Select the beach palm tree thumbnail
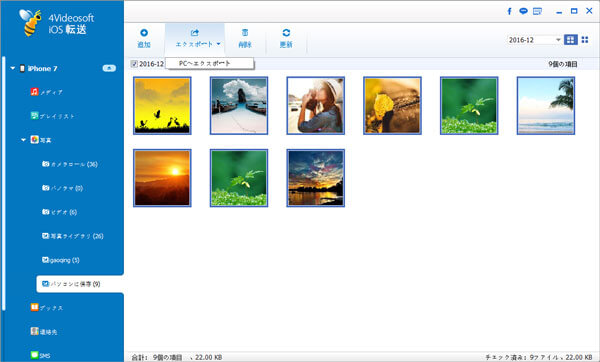This screenshot has height=362, width=600. (x=546, y=106)
